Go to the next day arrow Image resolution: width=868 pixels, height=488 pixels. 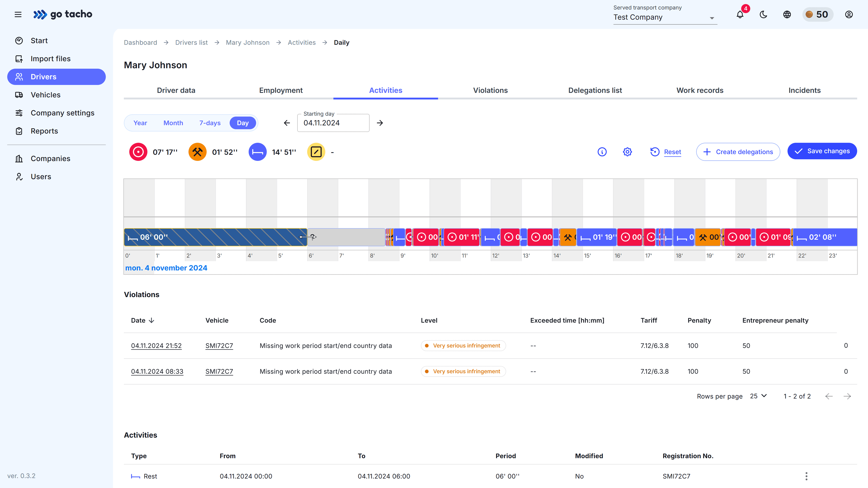[x=380, y=123]
